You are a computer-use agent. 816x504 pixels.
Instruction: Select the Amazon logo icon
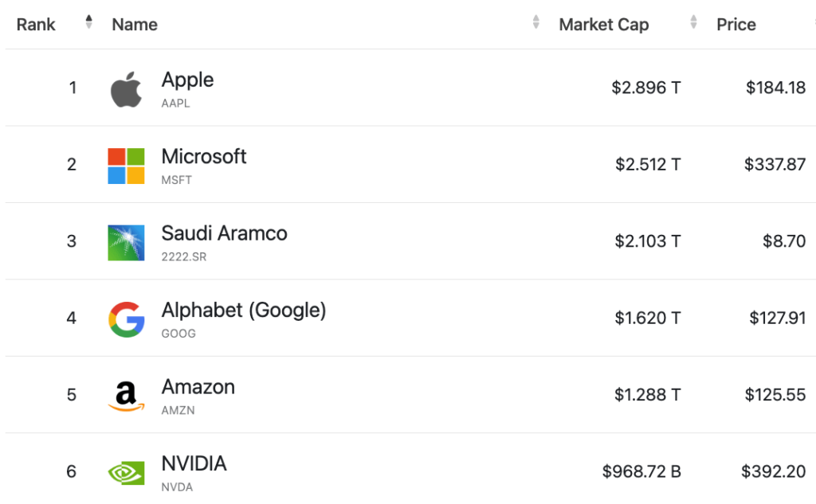coord(126,396)
